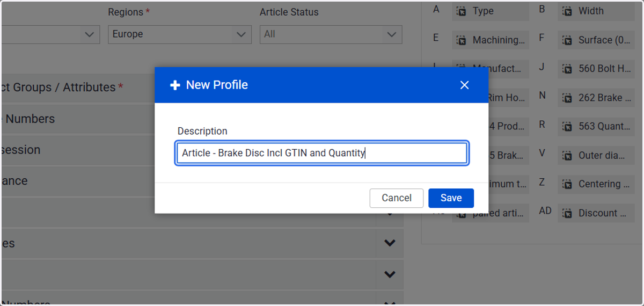Click the drag icon on 262 Brake chip
Image resolution: width=644 pixels, height=306 pixels.
point(567,98)
